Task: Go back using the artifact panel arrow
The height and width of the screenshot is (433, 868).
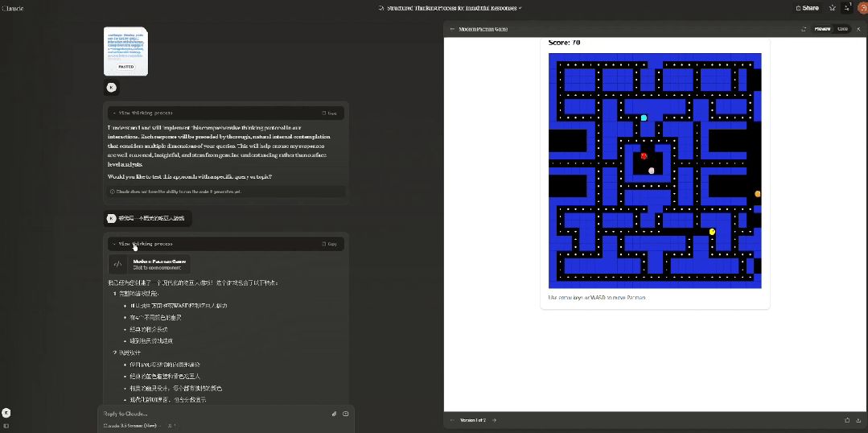Action: click(x=452, y=29)
